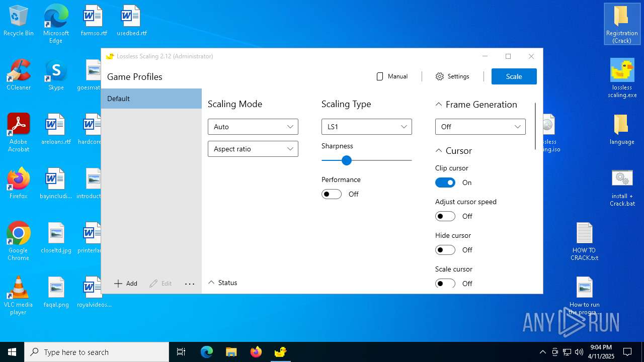The height and width of the screenshot is (362, 644).
Task: Click the Lossless Scaling duck title icon
Action: 110,56
